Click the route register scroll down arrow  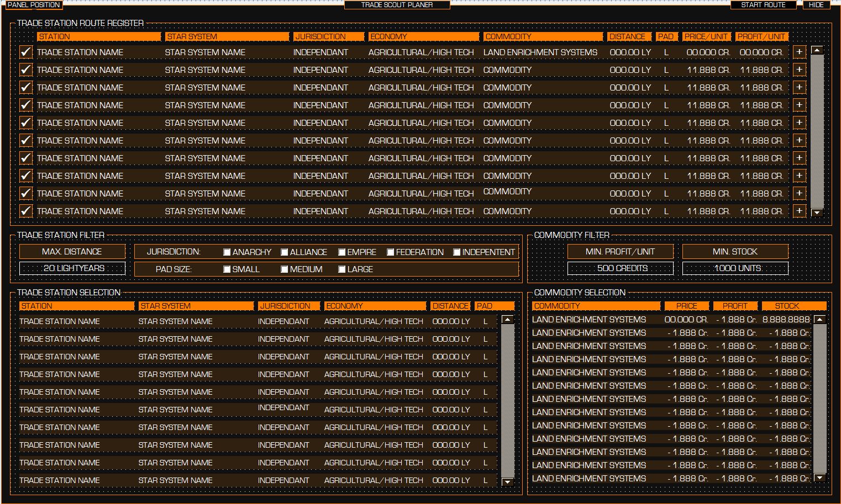[817, 213]
